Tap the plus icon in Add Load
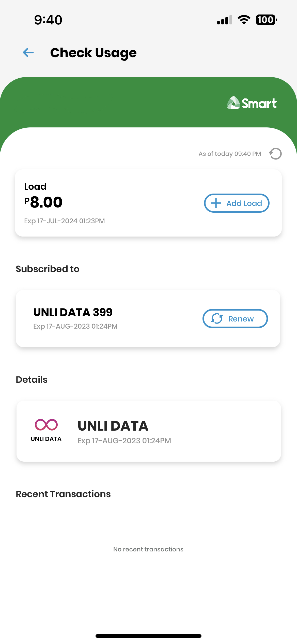 216,203
